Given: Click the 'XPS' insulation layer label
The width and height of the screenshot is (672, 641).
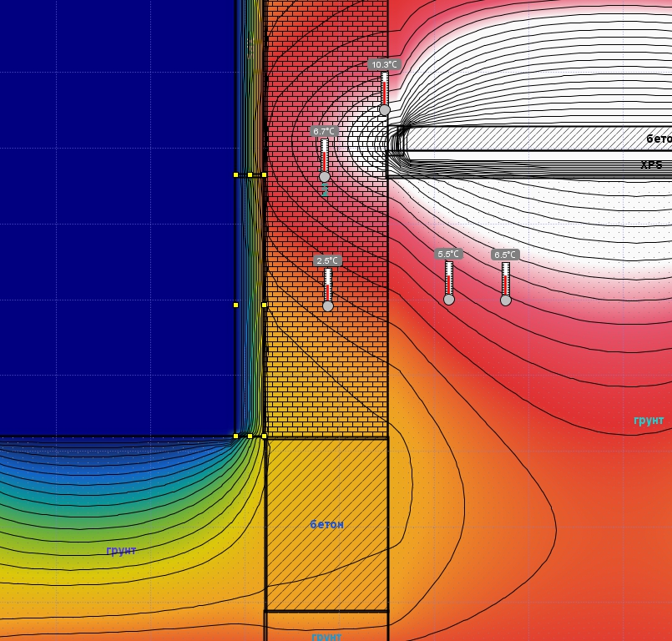Looking at the screenshot, I should coord(651,165).
